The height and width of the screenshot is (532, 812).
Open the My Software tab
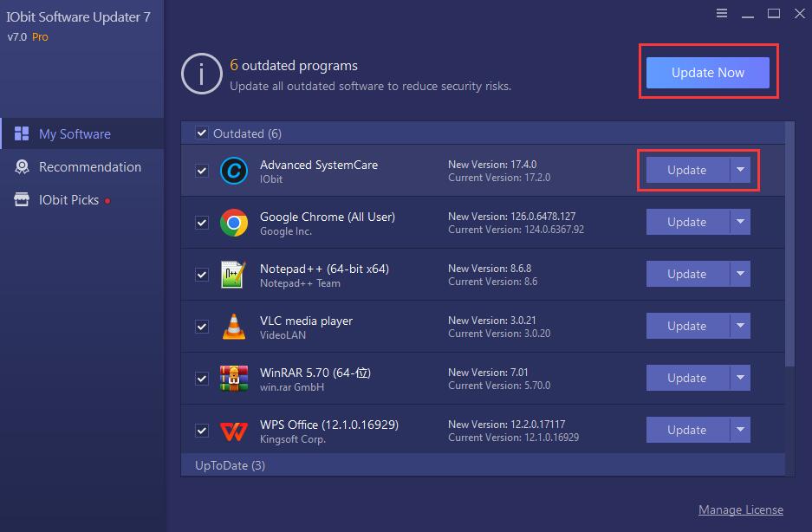pyautogui.click(x=82, y=133)
